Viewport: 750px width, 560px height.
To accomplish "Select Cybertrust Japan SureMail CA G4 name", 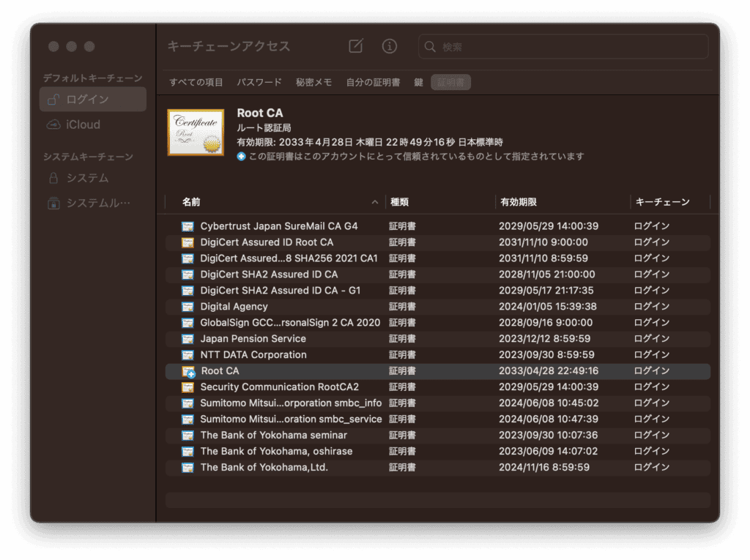I will [x=279, y=226].
